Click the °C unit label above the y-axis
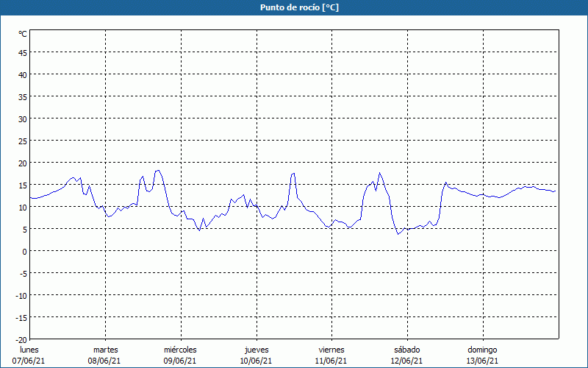The image size is (588, 368). (23, 34)
